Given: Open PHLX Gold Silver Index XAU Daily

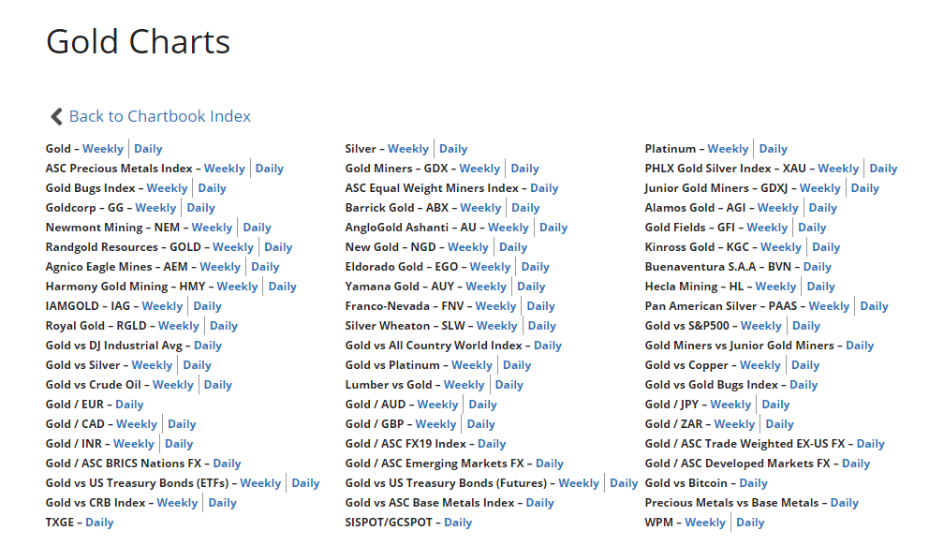Looking at the screenshot, I should point(883,169).
